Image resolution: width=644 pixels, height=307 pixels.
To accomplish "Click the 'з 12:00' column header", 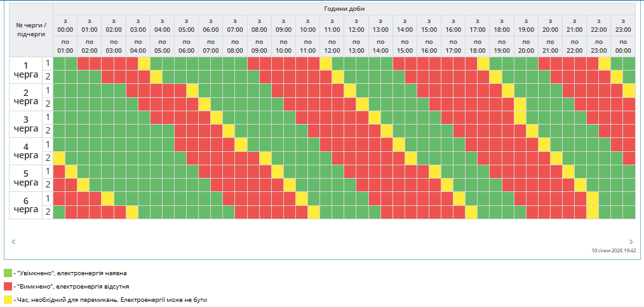I will pos(356,25).
